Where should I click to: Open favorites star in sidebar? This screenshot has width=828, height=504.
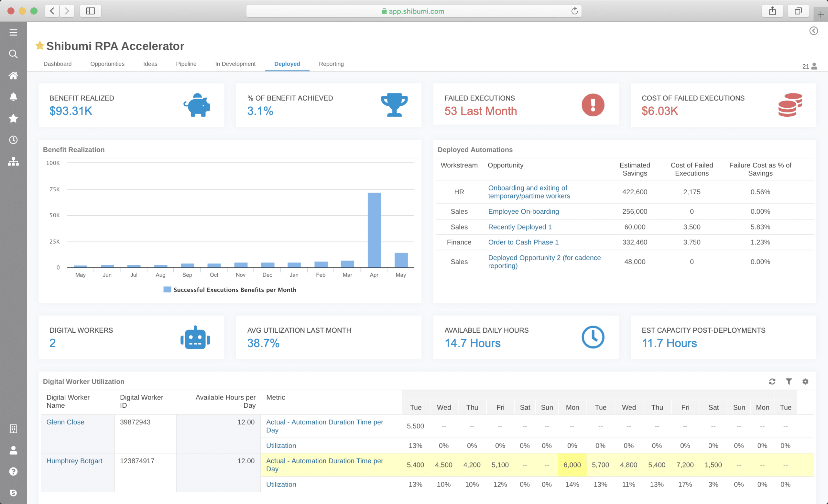pyautogui.click(x=13, y=118)
